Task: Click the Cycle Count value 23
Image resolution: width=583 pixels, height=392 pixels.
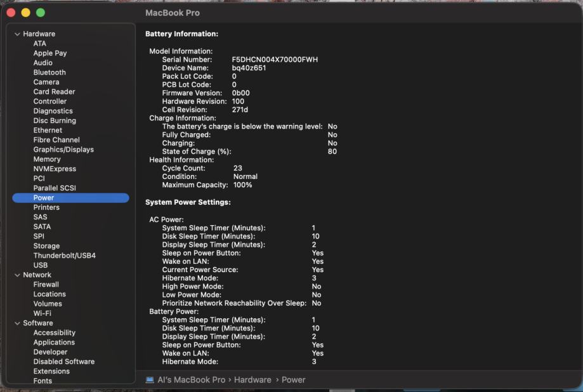Action: pyautogui.click(x=238, y=168)
